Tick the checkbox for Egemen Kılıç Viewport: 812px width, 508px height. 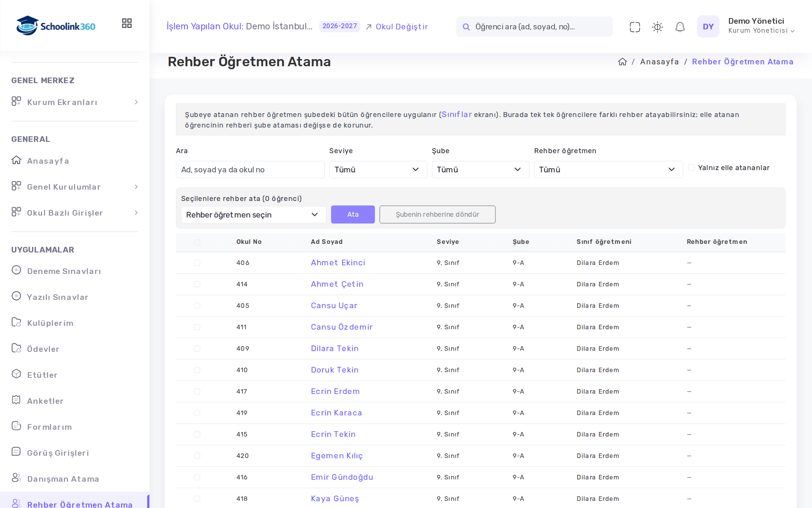[x=197, y=456]
